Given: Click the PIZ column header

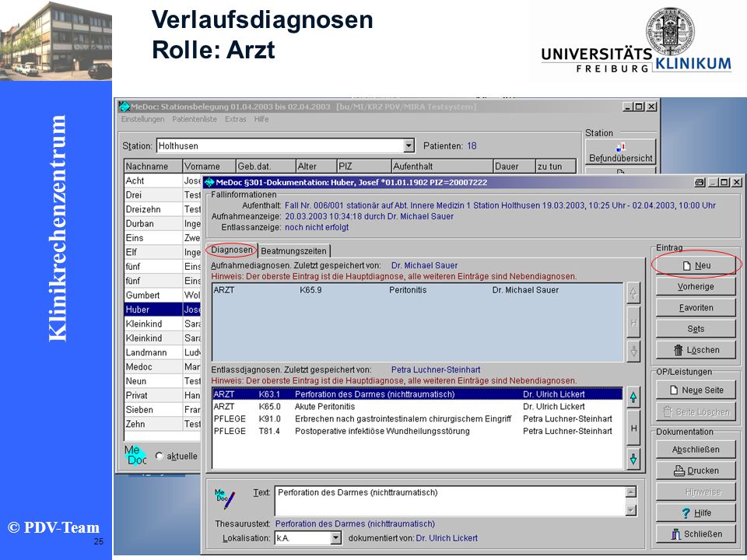Looking at the screenshot, I should tap(364, 166).
